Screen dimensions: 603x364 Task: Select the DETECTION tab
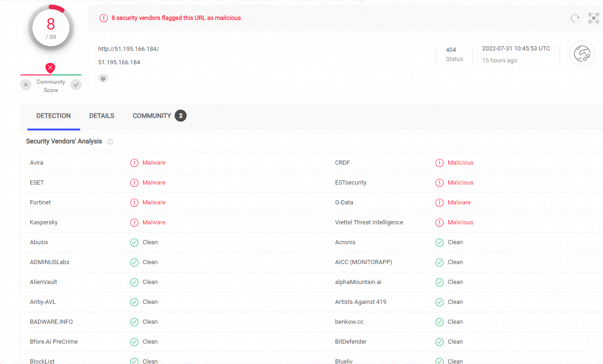(x=54, y=116)
